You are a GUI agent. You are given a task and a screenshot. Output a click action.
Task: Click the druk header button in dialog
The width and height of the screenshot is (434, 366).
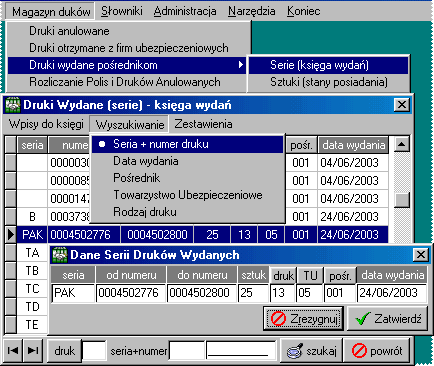click(x=283, y=275)
